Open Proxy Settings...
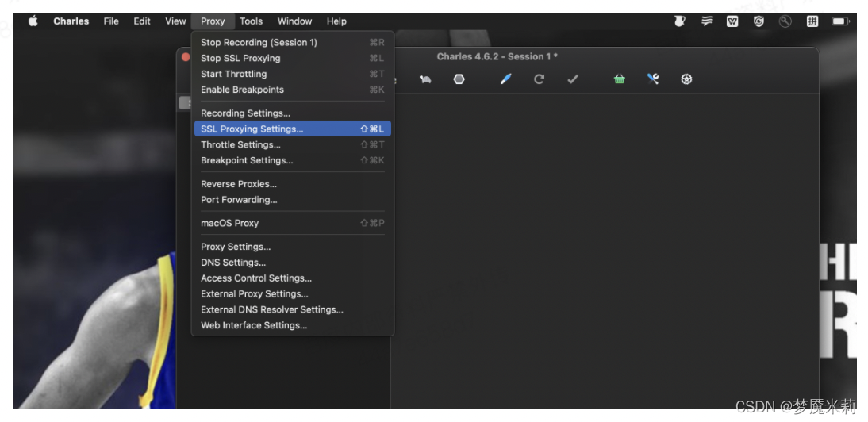The image size is (868, 422). (293, 247)
